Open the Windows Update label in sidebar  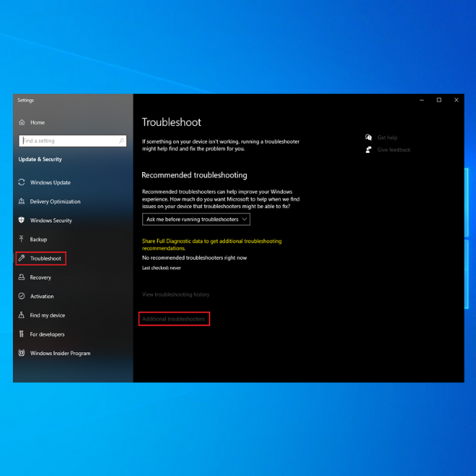pos(50,182)
